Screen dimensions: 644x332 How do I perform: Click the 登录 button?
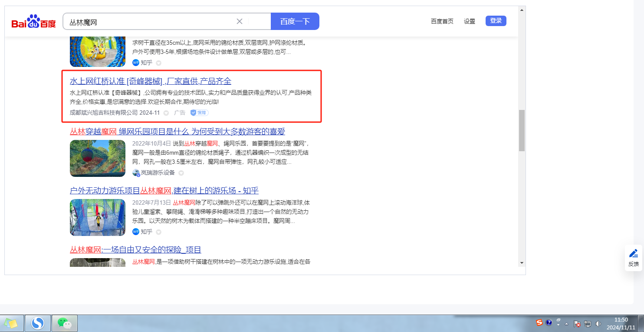(x=496, y=21)
